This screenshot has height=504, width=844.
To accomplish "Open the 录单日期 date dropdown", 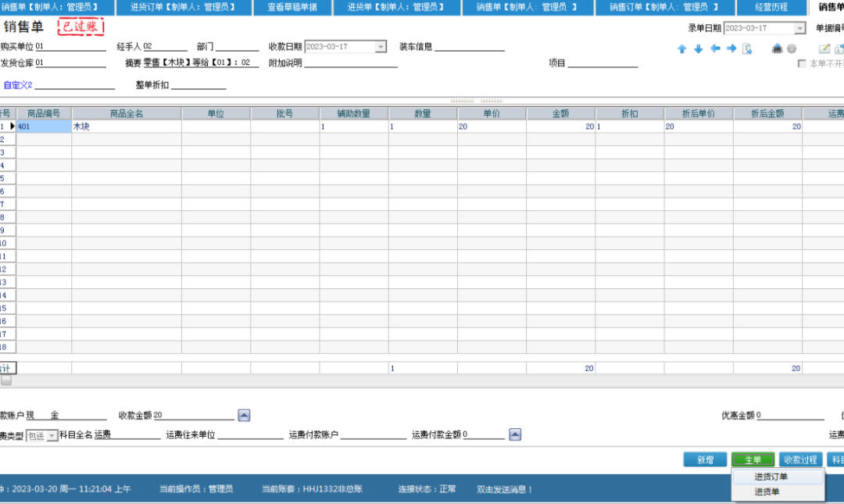I will pyautogui.click(x=800, y=28).
